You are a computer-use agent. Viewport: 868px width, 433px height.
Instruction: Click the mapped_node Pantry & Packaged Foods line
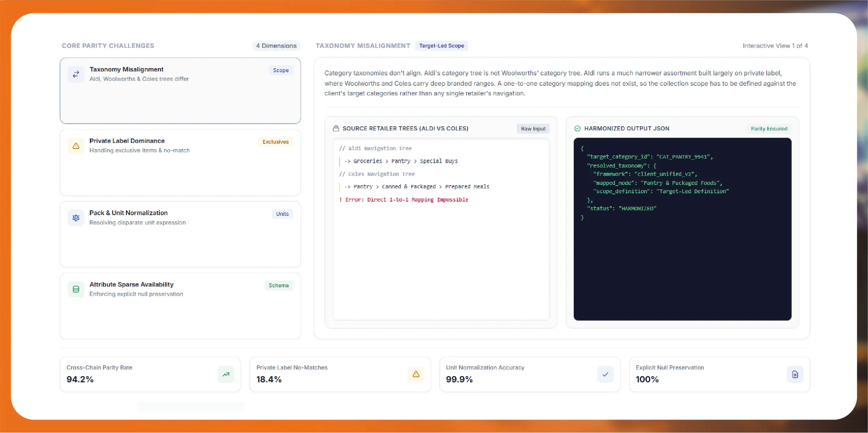pos(658,183)
